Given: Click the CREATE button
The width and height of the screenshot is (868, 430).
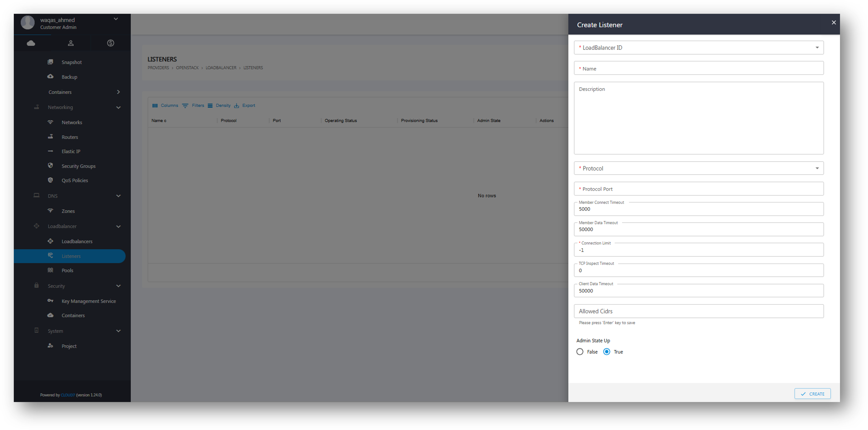Looking at the screenshot, I should point(812,394).
